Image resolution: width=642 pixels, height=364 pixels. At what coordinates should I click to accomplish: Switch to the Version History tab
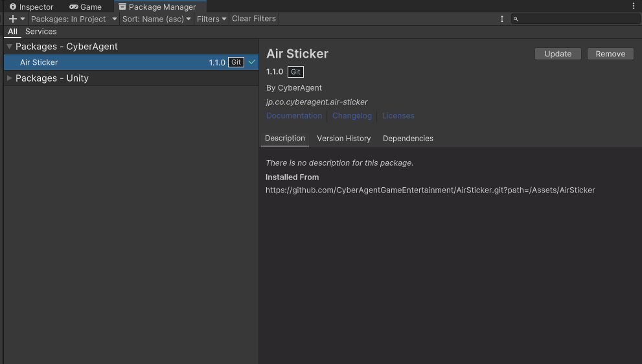344,139
